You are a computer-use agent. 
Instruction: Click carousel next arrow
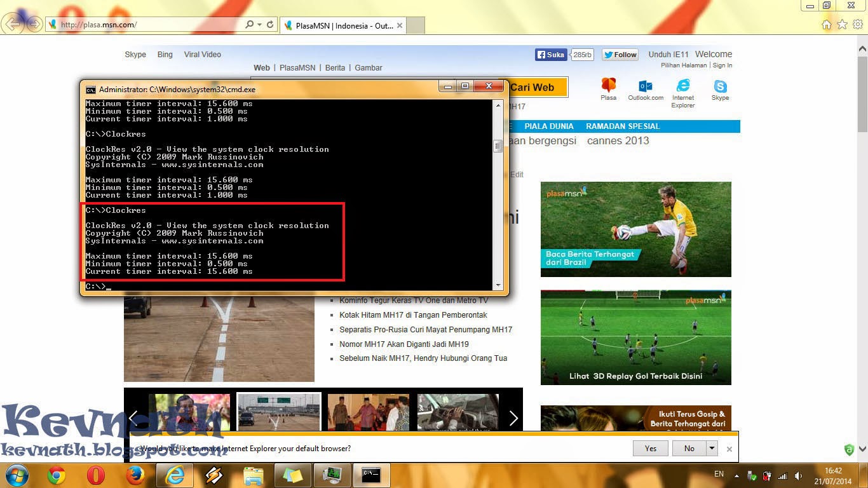(513, 417)
